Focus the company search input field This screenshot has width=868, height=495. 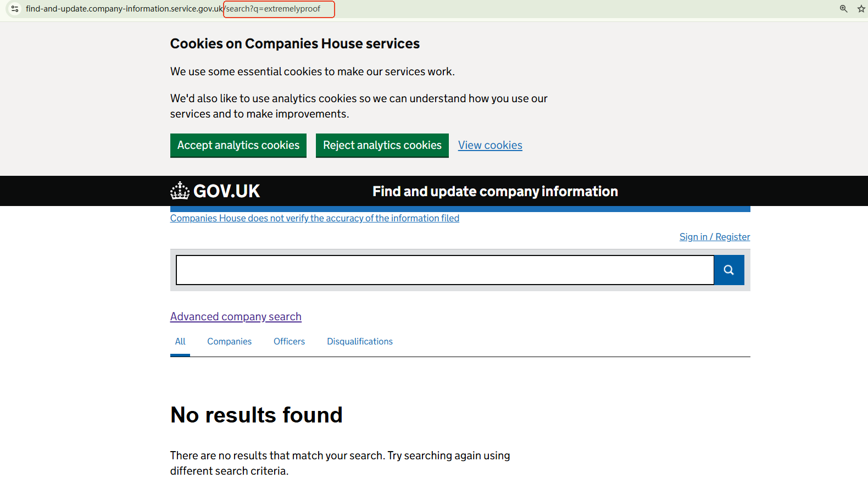click(x=445, y=270)
